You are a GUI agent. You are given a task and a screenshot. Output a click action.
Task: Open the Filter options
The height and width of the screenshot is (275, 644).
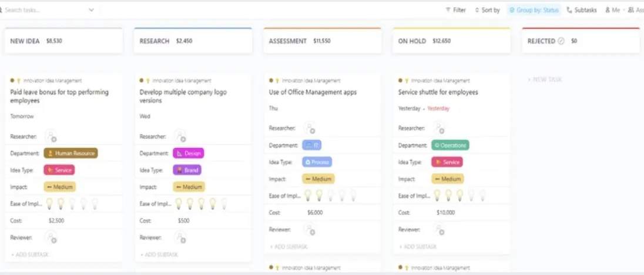pos(456,10)
